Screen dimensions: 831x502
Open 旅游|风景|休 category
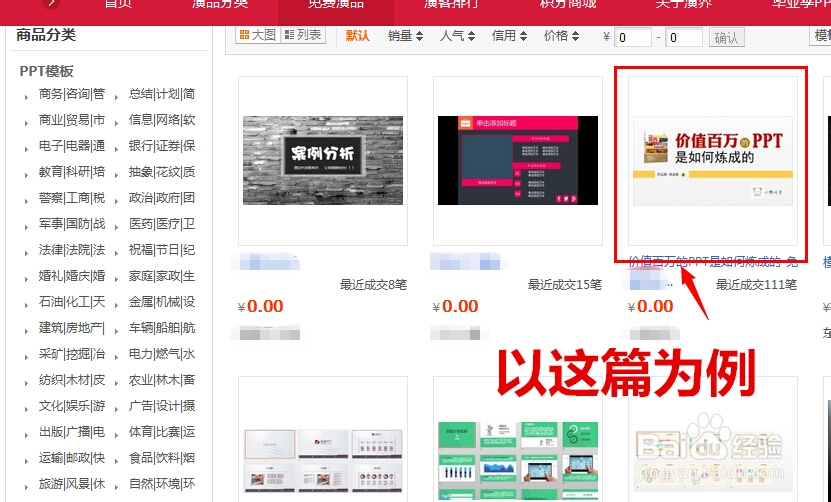point(72,483)
